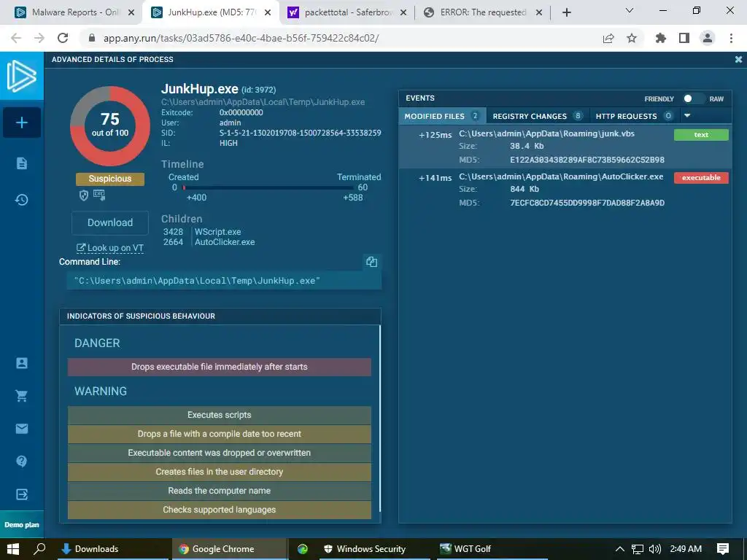The image size is (747, 560).
Task: Open the reports document icon in sidebar
Action: [x=22, y=163]
